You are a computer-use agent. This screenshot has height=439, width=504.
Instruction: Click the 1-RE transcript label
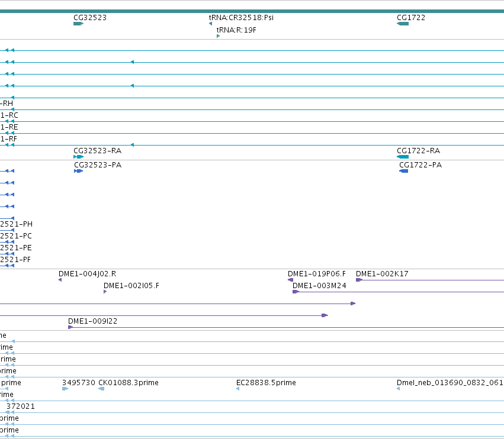coord(9,127)
